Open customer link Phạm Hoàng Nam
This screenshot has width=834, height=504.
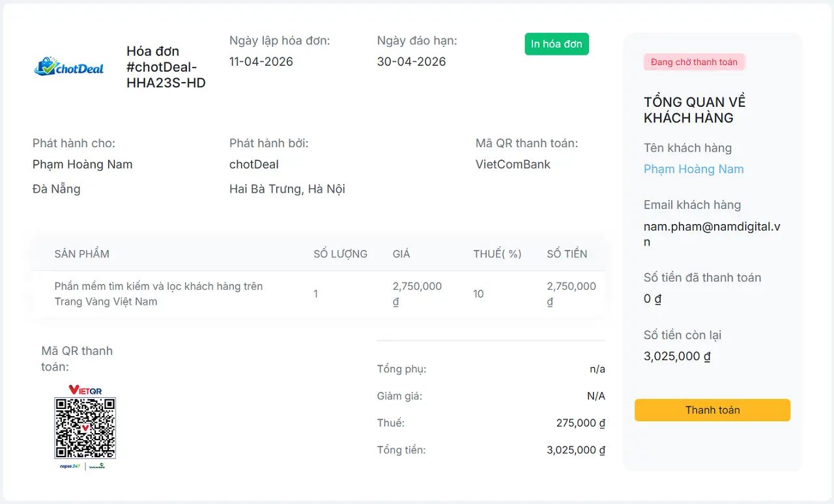(x=693, y=169)
